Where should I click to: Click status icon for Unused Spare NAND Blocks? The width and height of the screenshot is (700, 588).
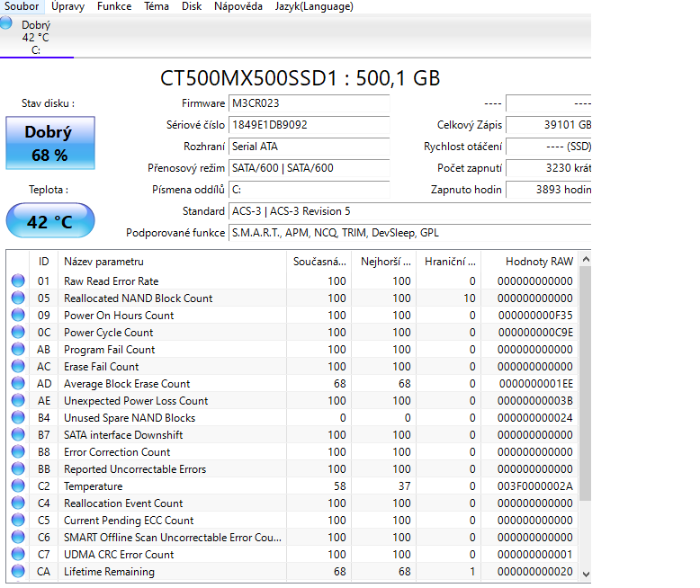click(x=18, y=417)
